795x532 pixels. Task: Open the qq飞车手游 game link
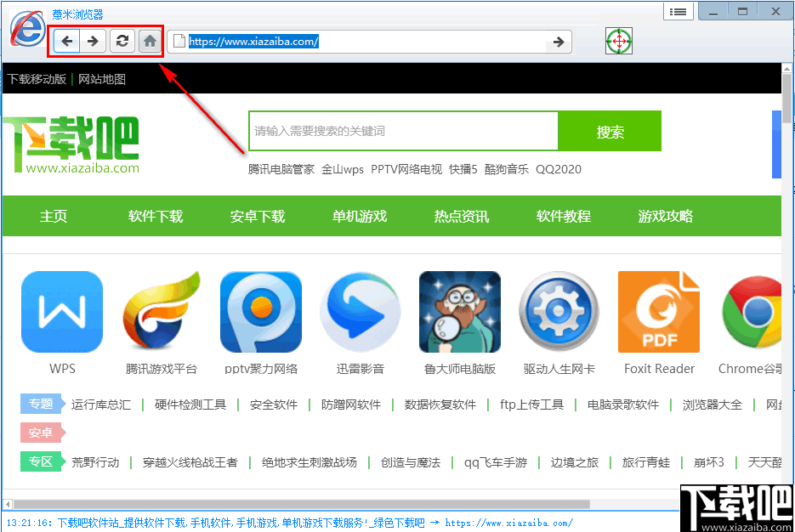click(x=496, y=462)
